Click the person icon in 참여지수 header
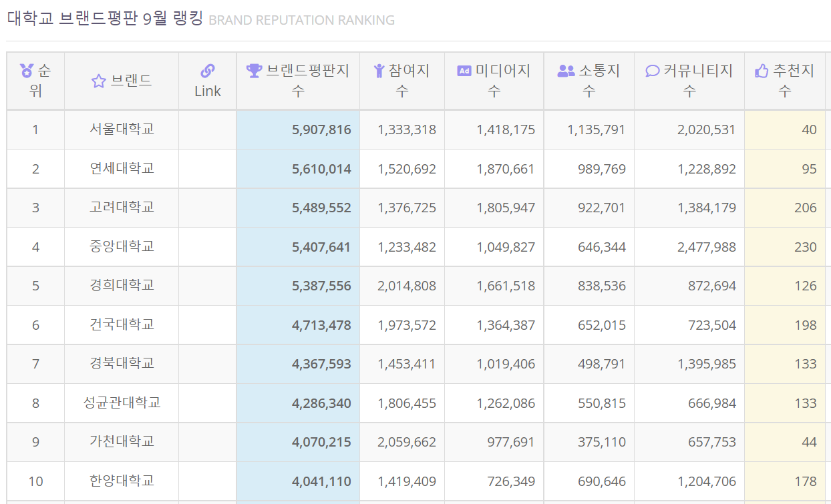Image resolution: width=831 pixels, height=504 pixels. pos(379,70)
